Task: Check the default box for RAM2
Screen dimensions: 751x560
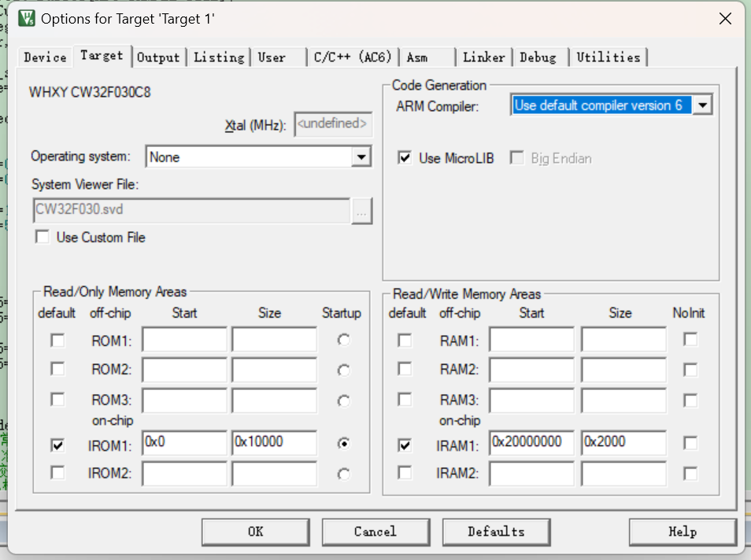Action: pyautogui.click(x=405, y=369)
